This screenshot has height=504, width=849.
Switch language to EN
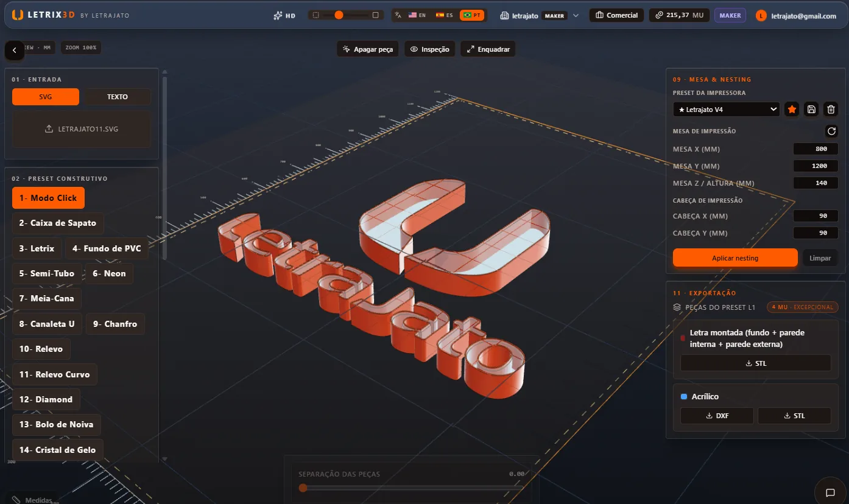pyautogui.click(x=417, y=15)
